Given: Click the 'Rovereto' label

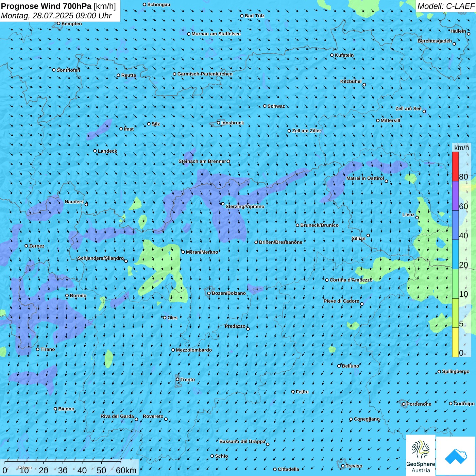Looking at the screenshot, I should point(153,416).
